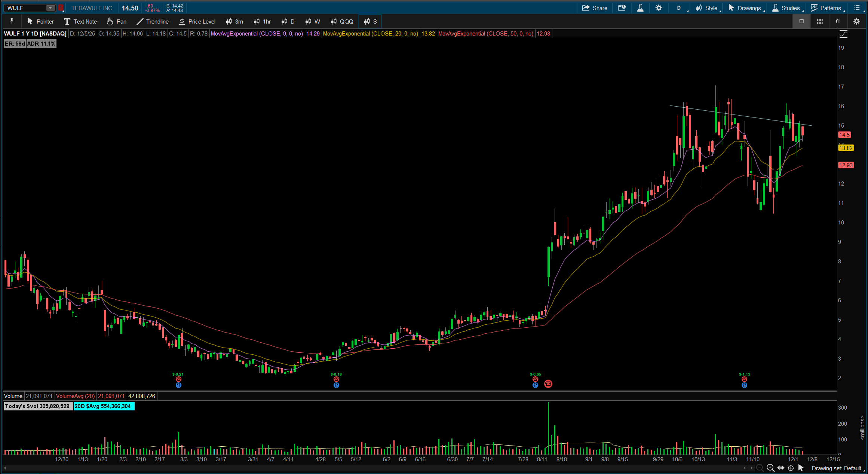The image size is (868, 474).
Task: Switch to single chart layout view
Action: [801, 21]
